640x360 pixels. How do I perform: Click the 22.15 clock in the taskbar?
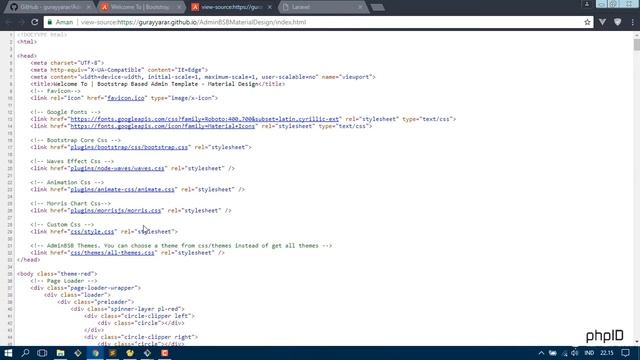tap(607, 353)
